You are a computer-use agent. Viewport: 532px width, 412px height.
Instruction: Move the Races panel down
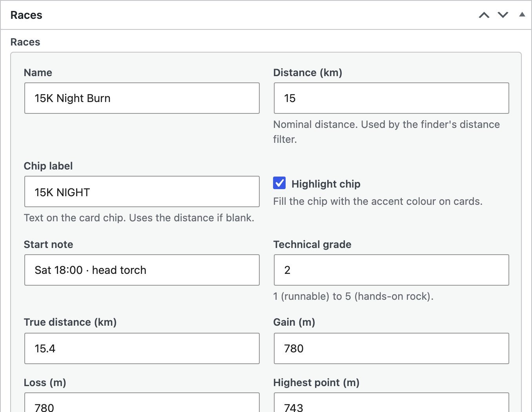[503, 15]
